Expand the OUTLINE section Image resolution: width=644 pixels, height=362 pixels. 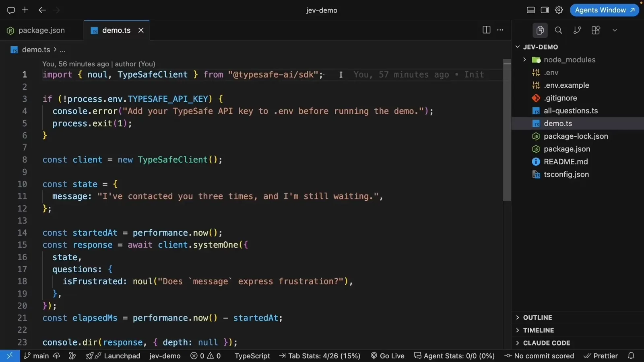578,317
